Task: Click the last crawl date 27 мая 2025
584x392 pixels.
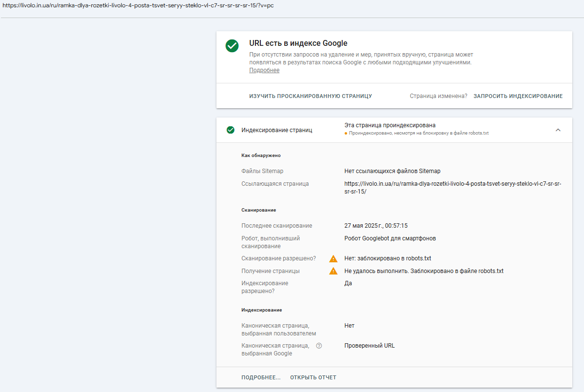Action: (376, 226)
